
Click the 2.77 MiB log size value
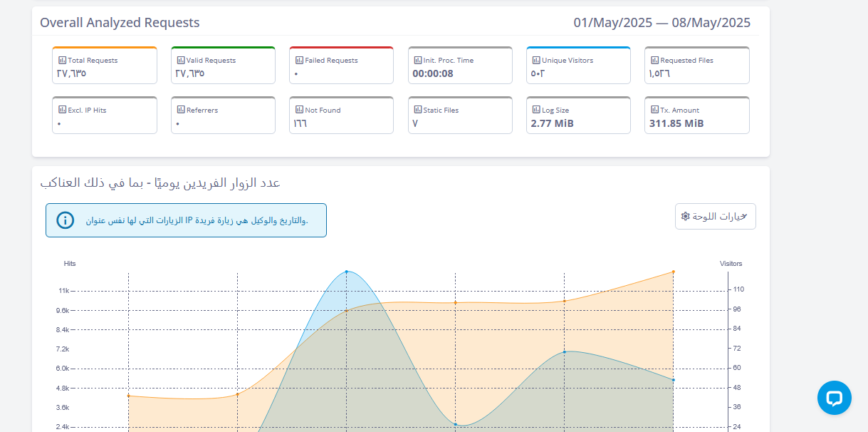[x=552, y=123]
